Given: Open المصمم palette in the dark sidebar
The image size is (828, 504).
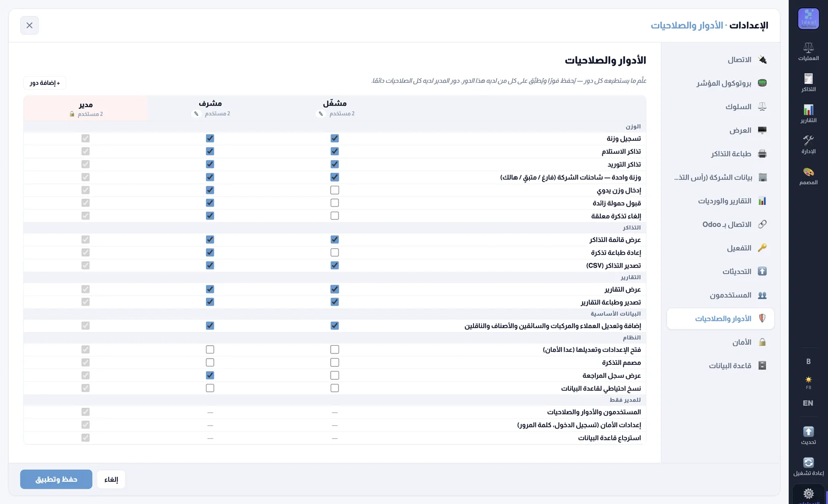Looking at the screenshot, I should pyautogui.click(x=808, y=176).
